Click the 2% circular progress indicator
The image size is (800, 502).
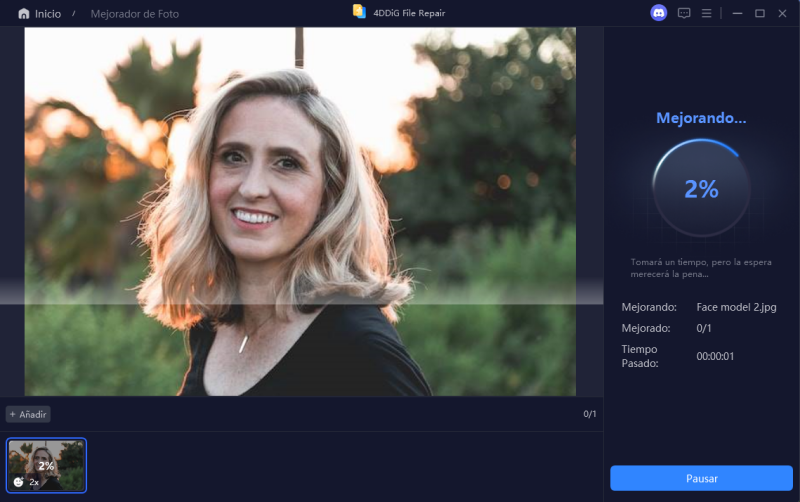tap(701, 188)
